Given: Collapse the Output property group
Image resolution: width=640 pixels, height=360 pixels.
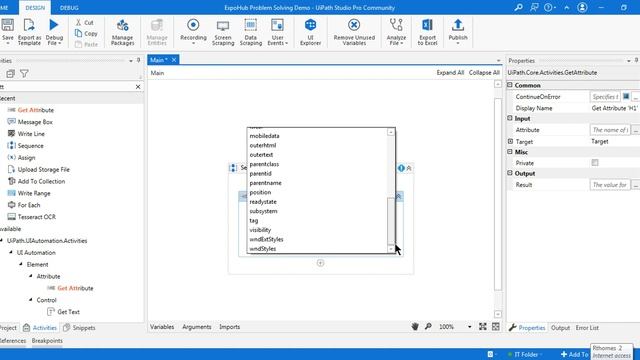Looking at the screenshot, I should coord(510,173).
